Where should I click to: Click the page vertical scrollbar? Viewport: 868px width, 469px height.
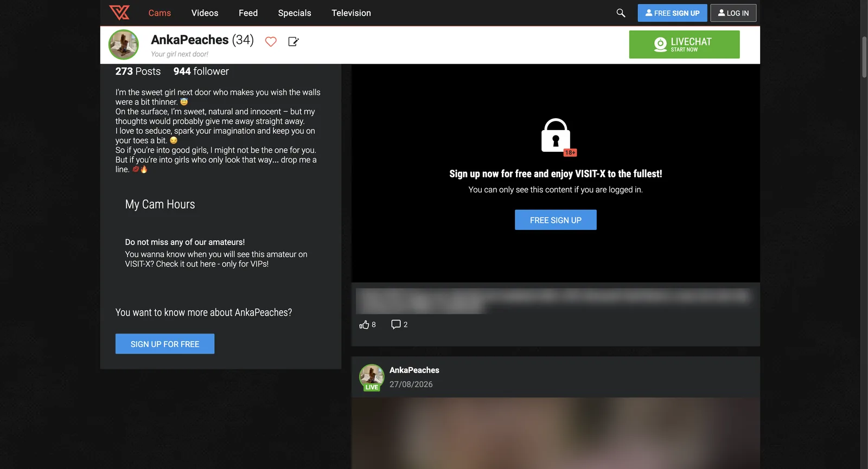[864, 57]
